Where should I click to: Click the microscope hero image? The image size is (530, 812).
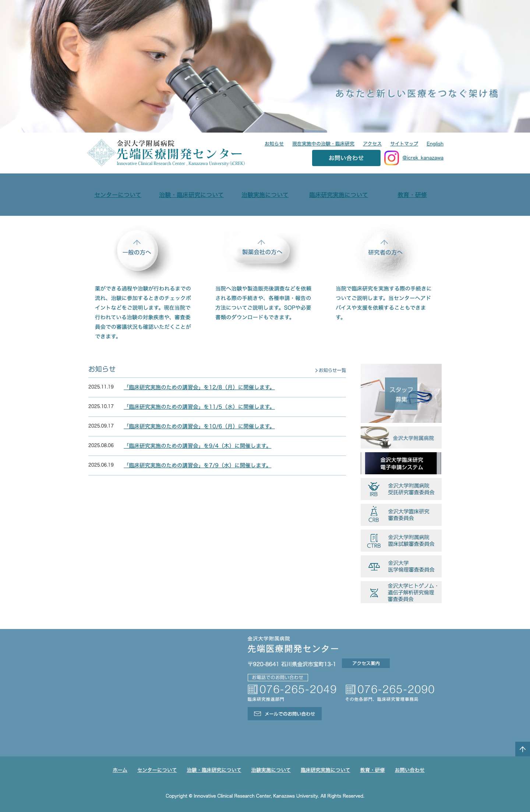click(265, 66)
